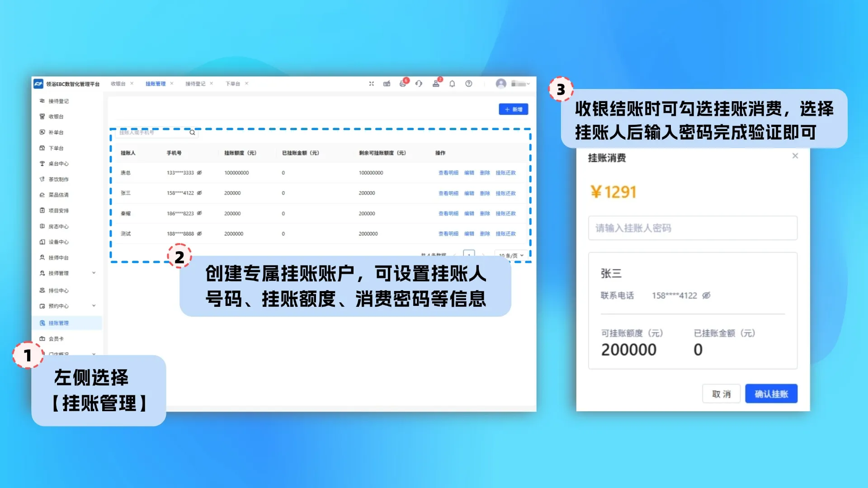868x488 pixels.
Task: Click the 请输入挂账人密码 password field
Action: pos(692,228)
